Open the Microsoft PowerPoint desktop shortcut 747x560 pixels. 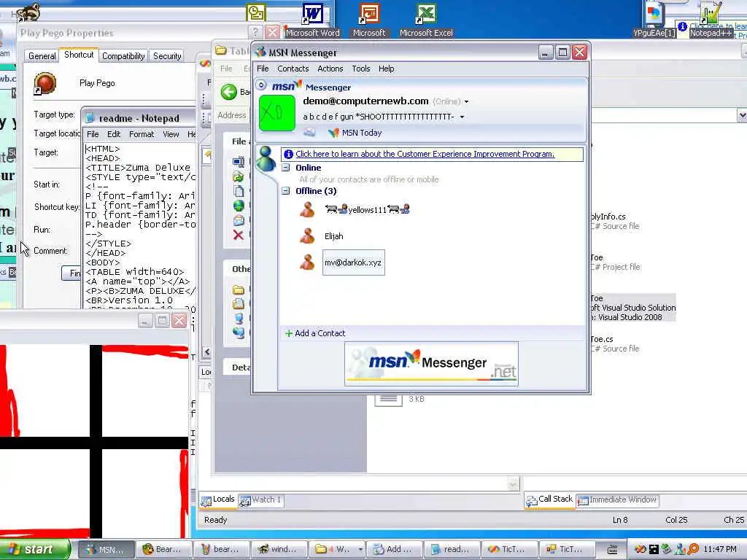(x=369, y=20)
